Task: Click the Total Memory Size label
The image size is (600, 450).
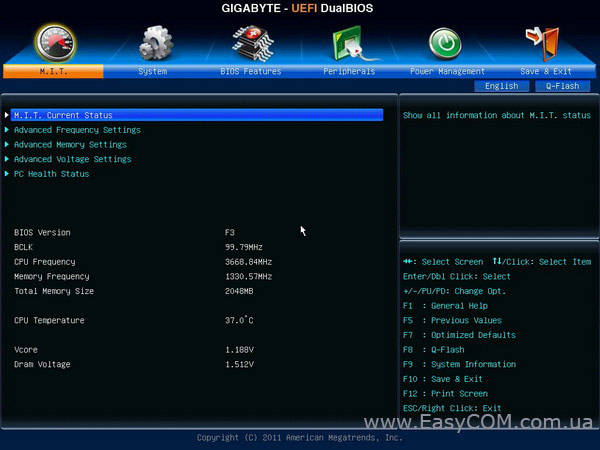Action: [54, 291]
